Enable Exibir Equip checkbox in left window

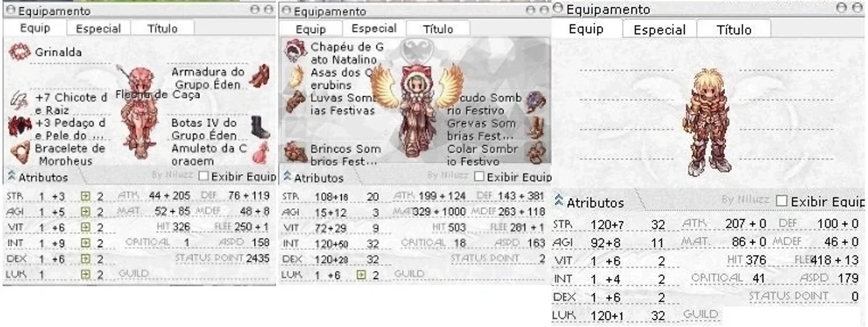click(x=203, y=176)
